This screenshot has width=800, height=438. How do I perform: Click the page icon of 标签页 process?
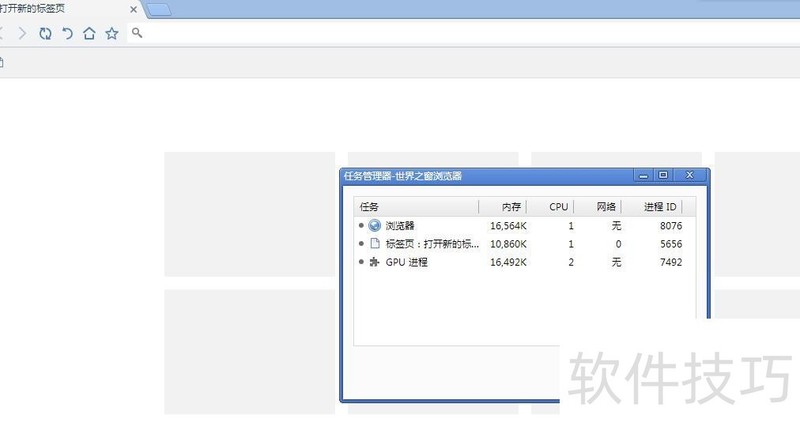click(375, 244)
